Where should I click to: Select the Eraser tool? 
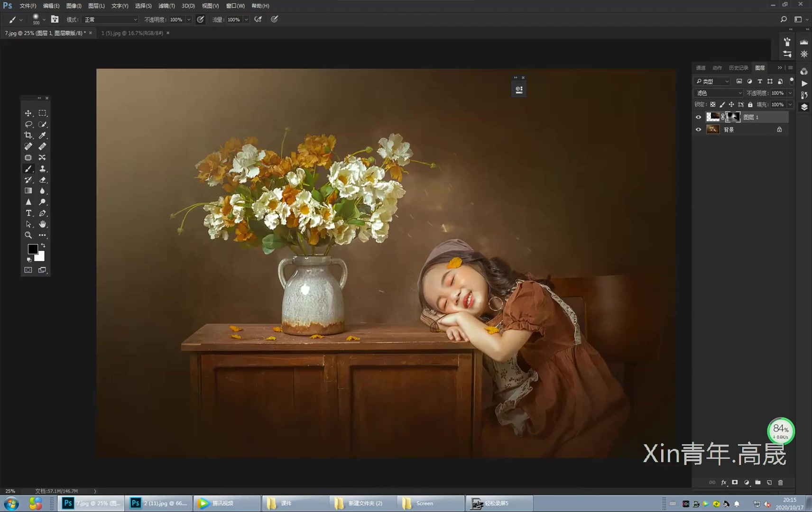click(43, 180)
